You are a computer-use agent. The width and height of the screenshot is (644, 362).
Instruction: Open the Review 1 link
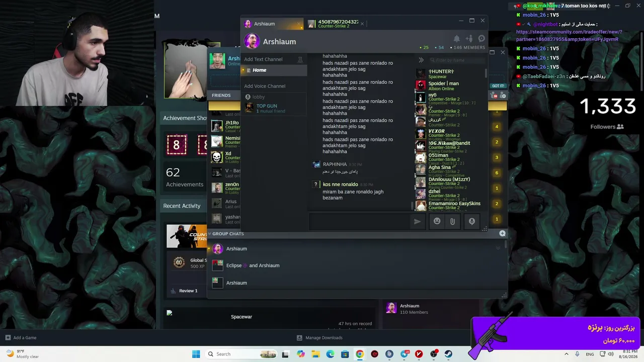[188, 291]
